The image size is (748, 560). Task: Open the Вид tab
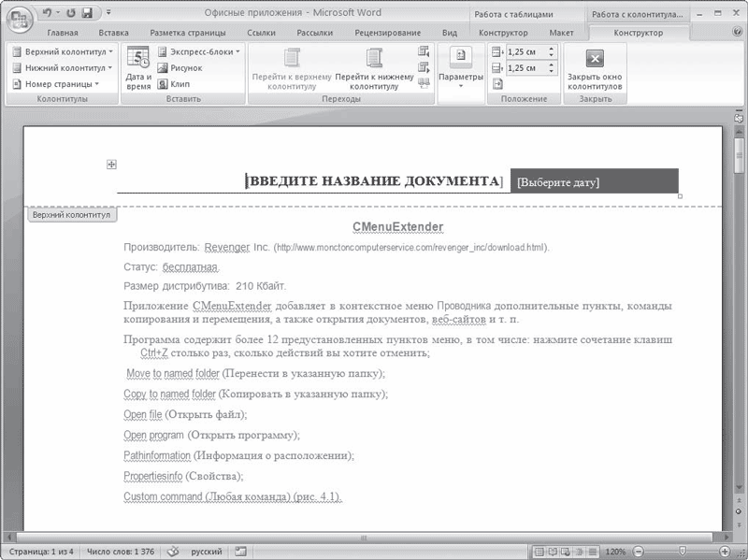click(x=450, y=33)
